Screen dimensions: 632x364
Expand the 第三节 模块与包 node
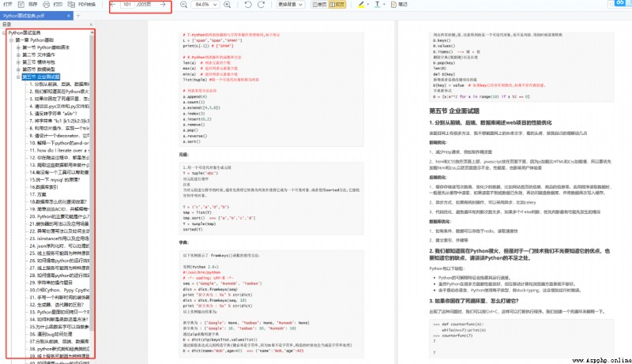[18, 62]
